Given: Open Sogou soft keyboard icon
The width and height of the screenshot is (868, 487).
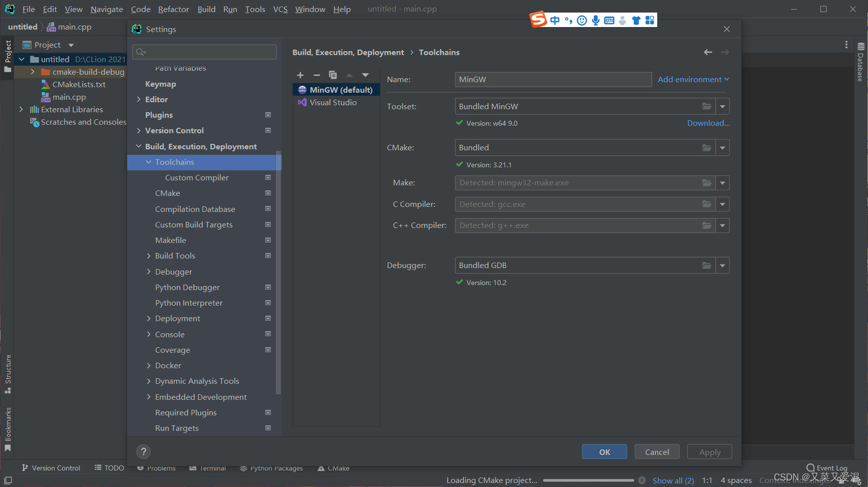Looking at the screenshot, I should [609, 20].
